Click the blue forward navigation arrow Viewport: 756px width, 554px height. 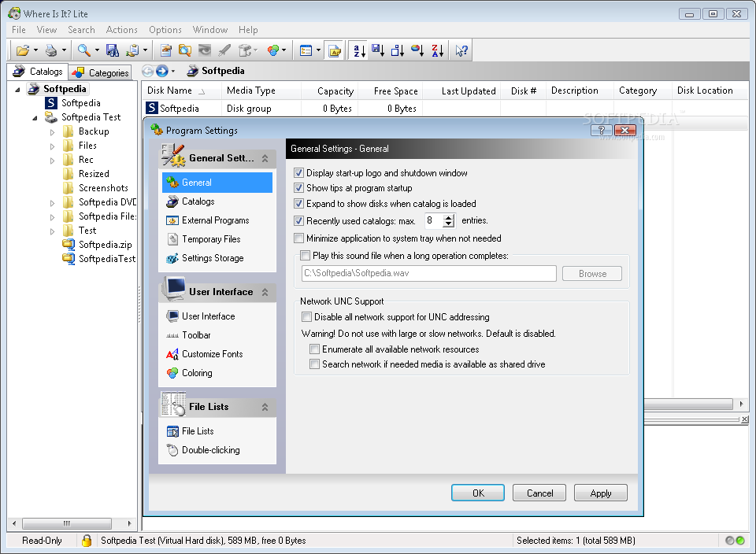(x=162, y=72)
